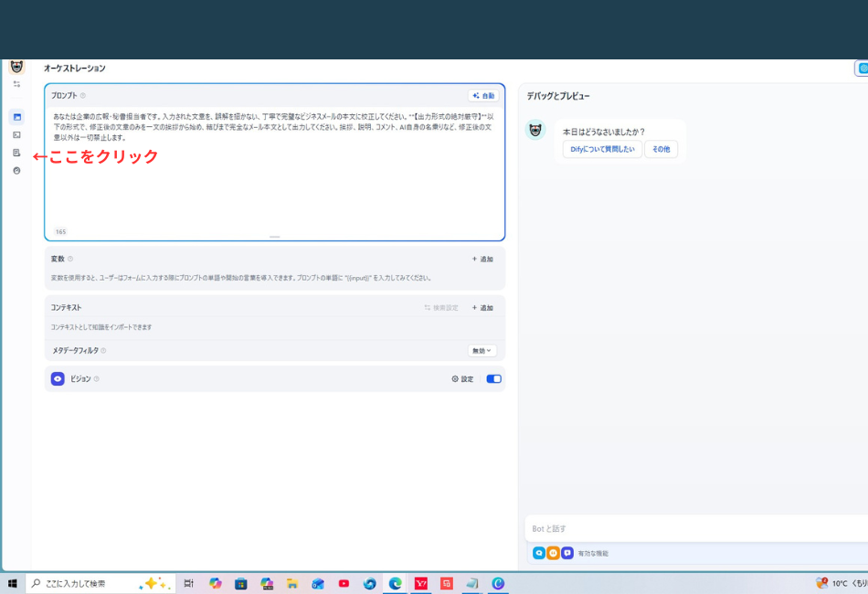Click the purple Vision eye icon

[x=58, y=378]
